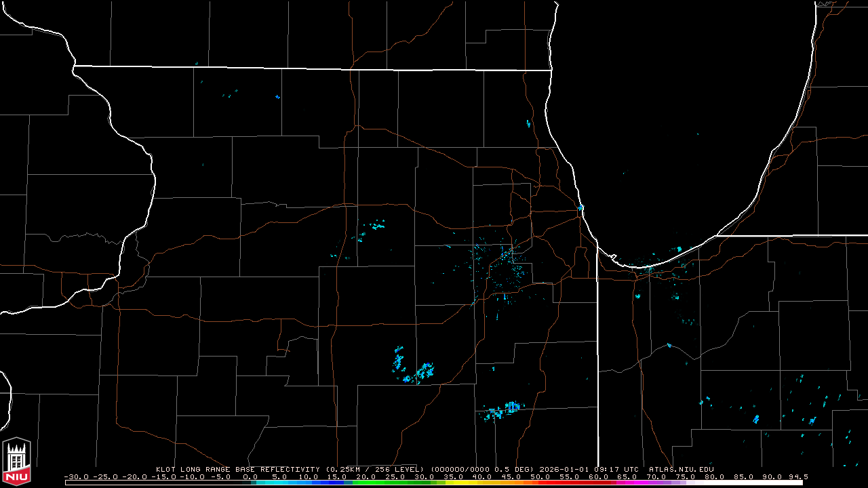Click the 94.5 scale label

(797, 476)
